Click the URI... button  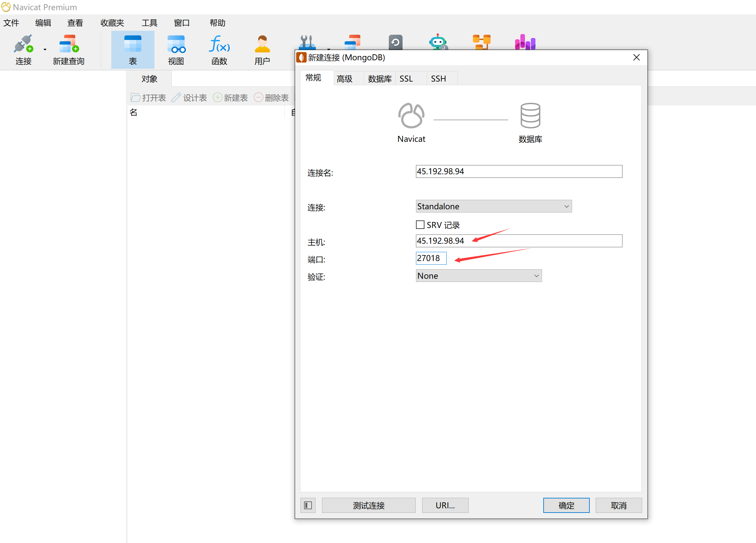click(445, 505)
